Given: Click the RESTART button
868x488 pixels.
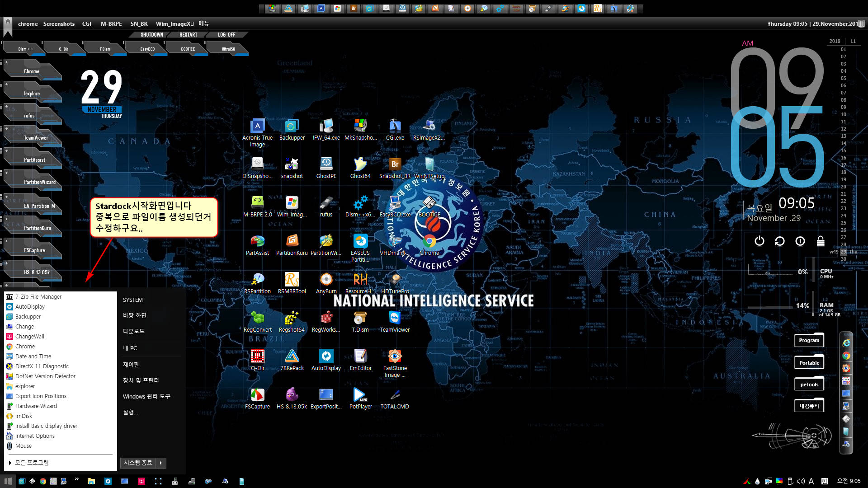Looking at the screenshot, I should pos(189,35).
